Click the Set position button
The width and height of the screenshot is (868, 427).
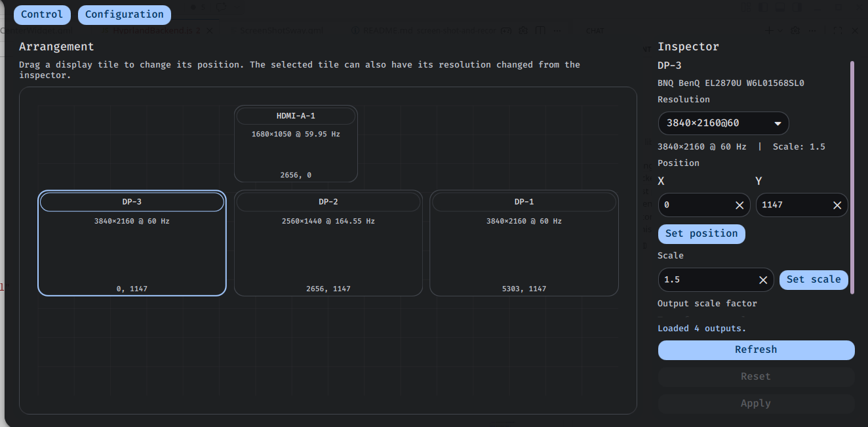[701, 234]
